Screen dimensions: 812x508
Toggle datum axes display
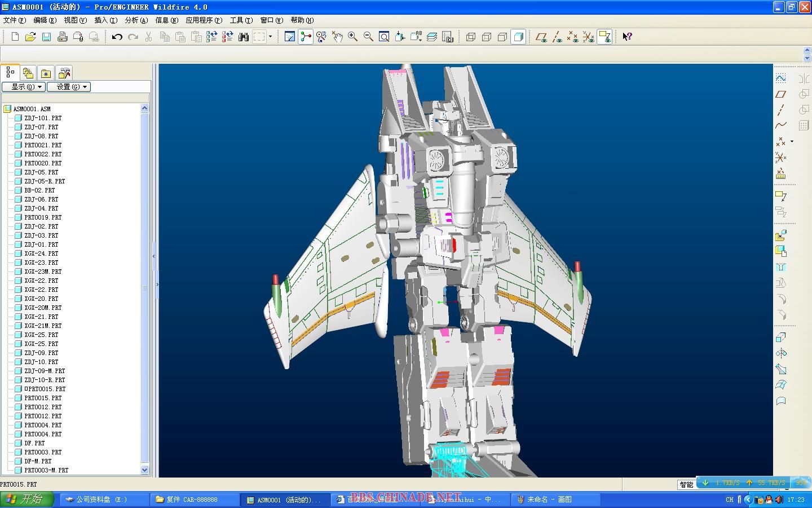557,37
